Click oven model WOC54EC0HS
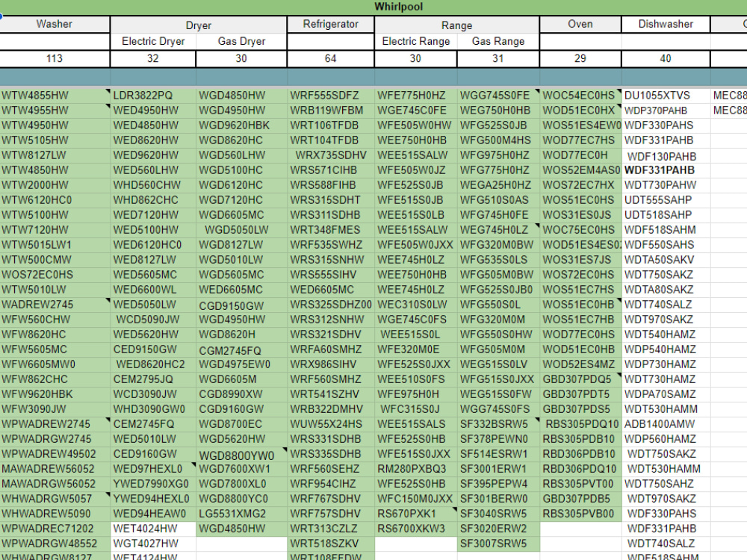This screenshot has height=560, width=747. [579, 96]
